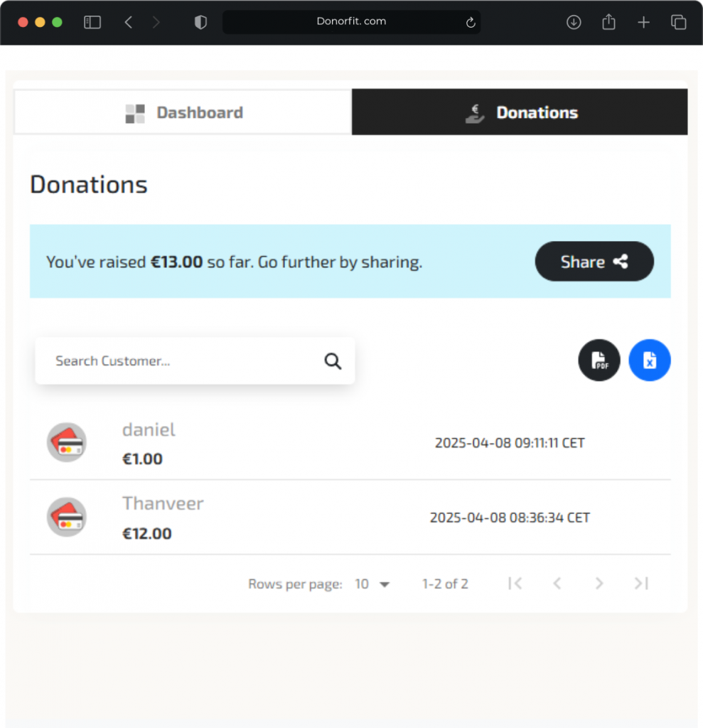The height and width of the screenshot is (728, 703).
Task: Select the Donations tab
Action: click(520, 112)
